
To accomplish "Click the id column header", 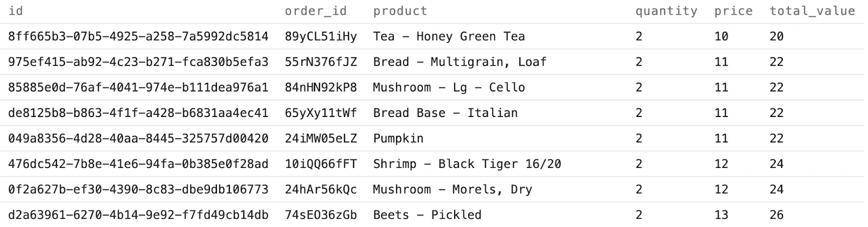I will coord(15,11).
